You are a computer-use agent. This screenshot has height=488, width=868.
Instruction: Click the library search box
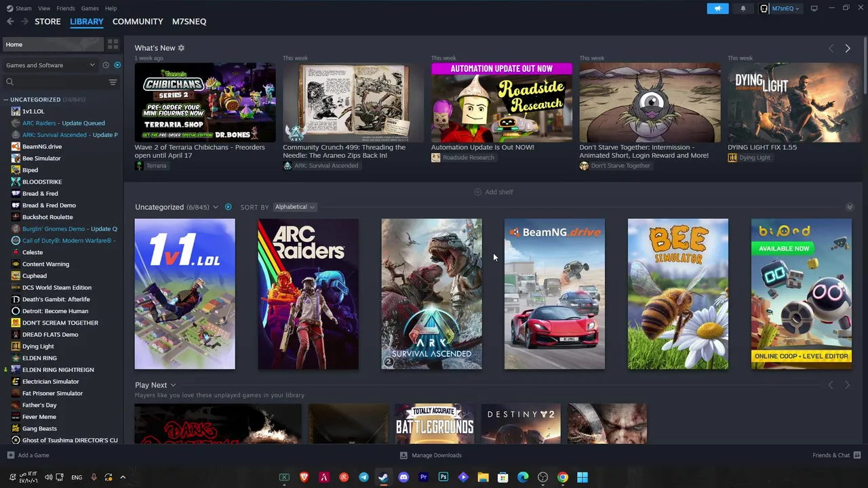[56, 82]
